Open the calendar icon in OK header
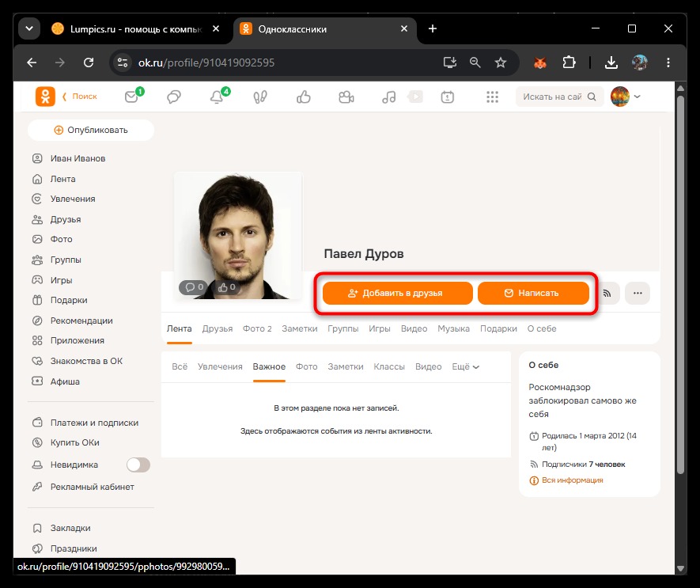The width and height of the screenshot is (700, 588). point(448,97)
